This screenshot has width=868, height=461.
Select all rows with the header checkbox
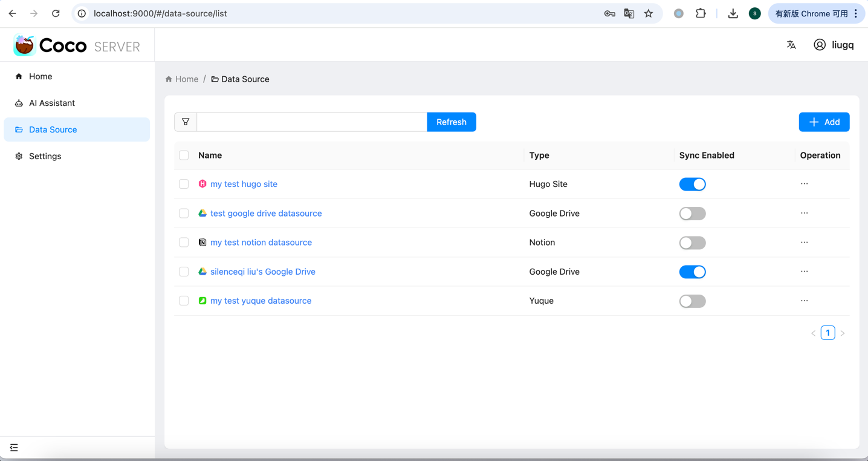(184, 155)
